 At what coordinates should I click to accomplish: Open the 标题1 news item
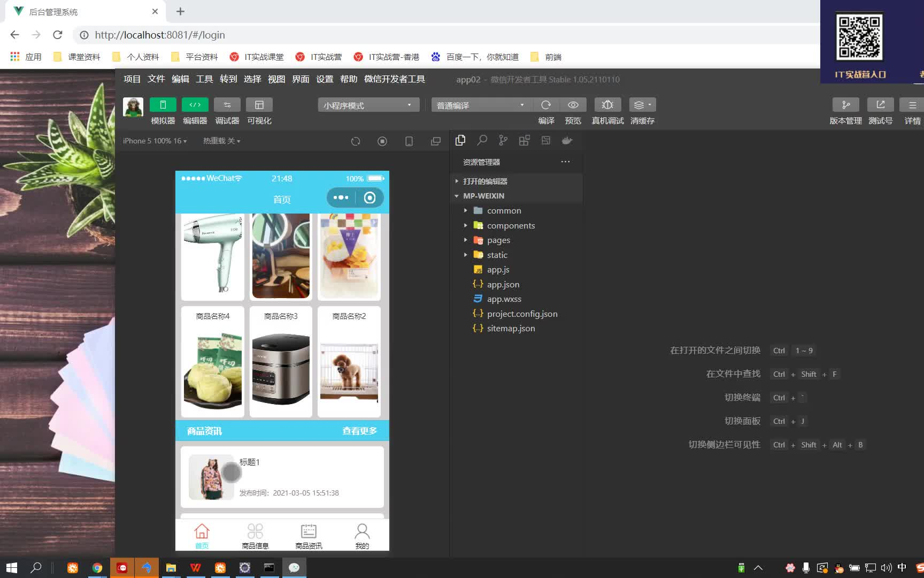pos(282,477)
